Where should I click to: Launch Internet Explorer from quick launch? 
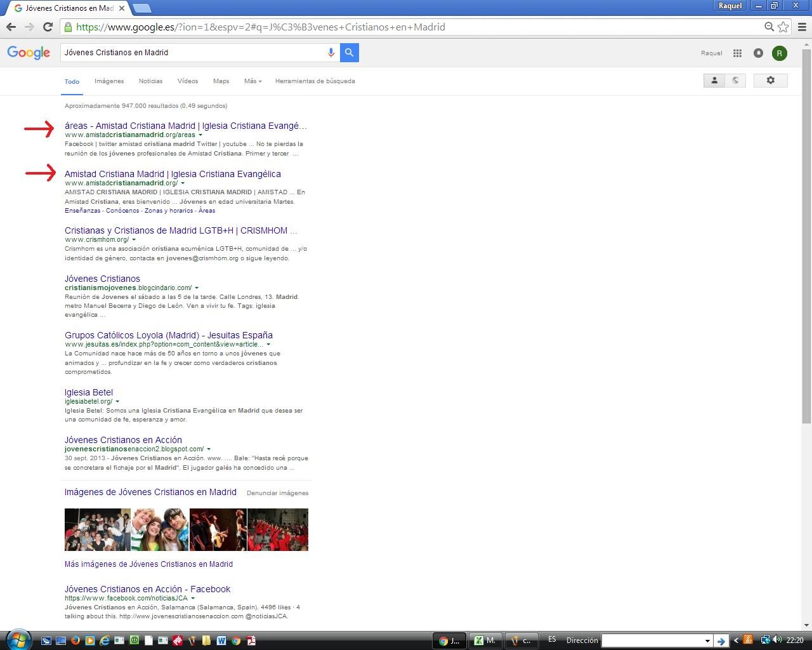point(105,640)
